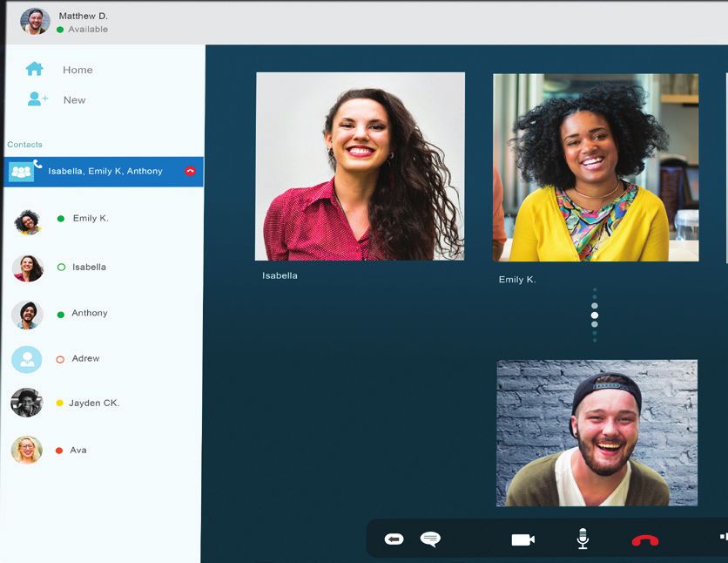Select Home menu label
This screenshot has width=728, height=563.
[78, 70]
